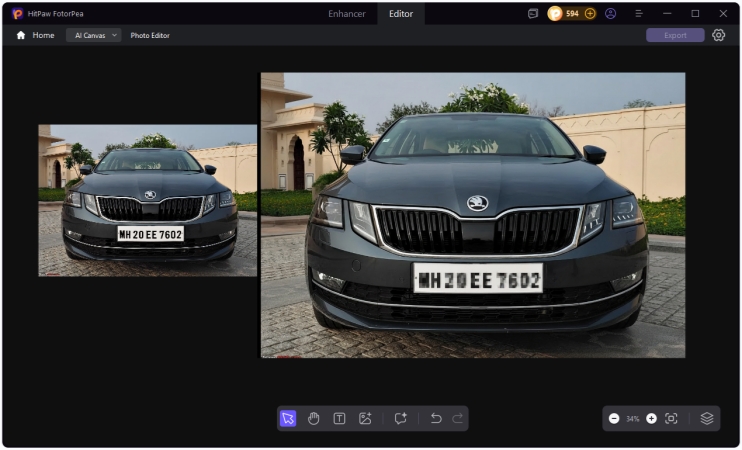This screenshot has height=450, width=742.
Task: Fit canvas to screen icon
Action: pos(671,418)
